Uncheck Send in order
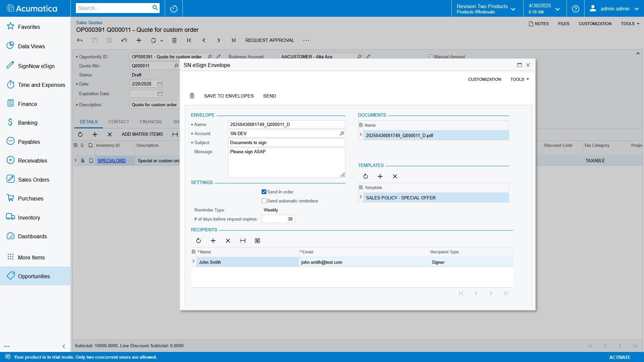Viewport: 644px width, 362px height. pyautogui.click(x=264, y=192)
